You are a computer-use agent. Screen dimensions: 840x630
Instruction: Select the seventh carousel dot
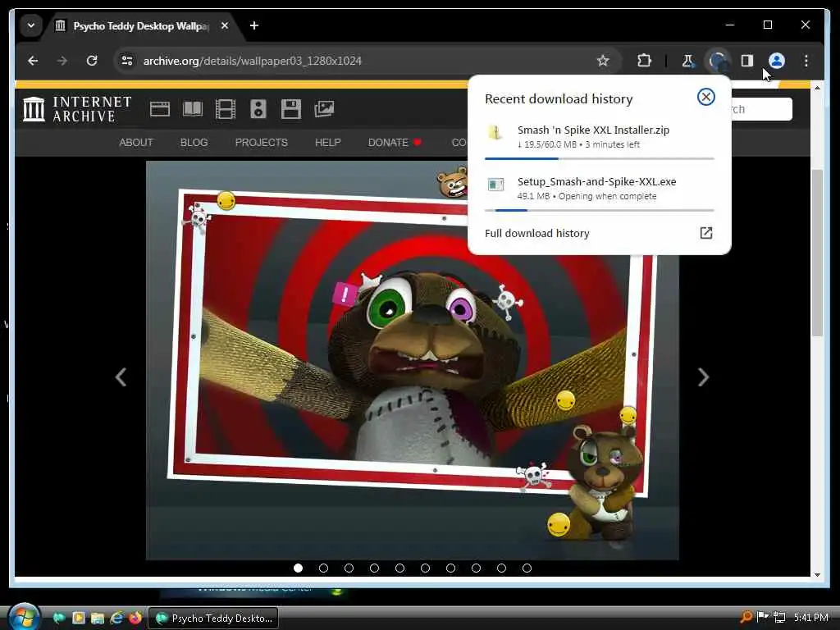click(x=450, y=568)
